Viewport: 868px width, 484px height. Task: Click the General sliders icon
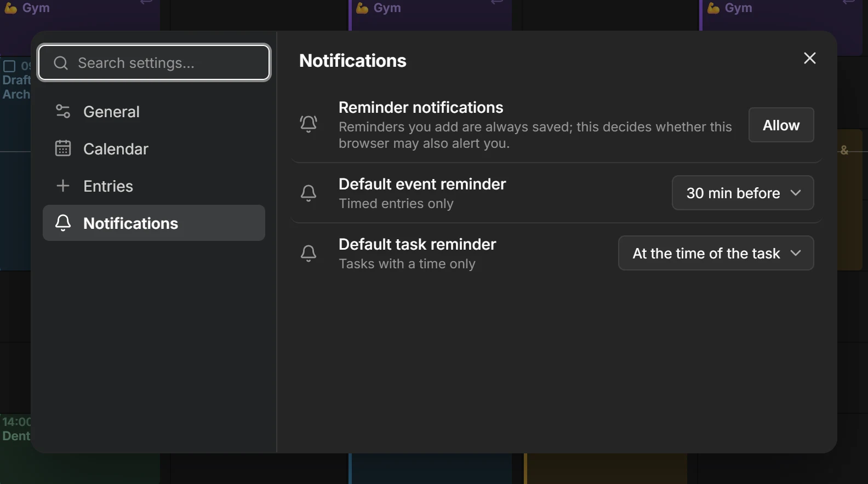pos(63,112)
